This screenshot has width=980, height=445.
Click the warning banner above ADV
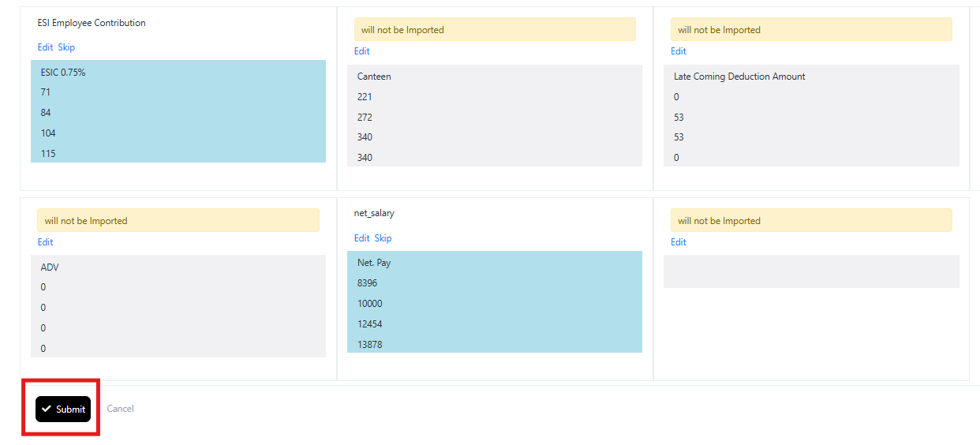(178, 221)
